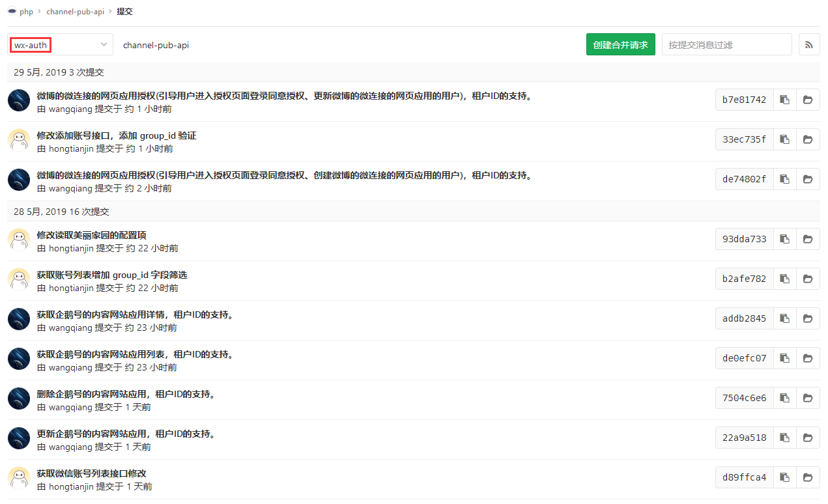Click author hongtianjin on 获取微信账号列表接口修改 commit
Screen dimensions: 828x504
(71, 486)
